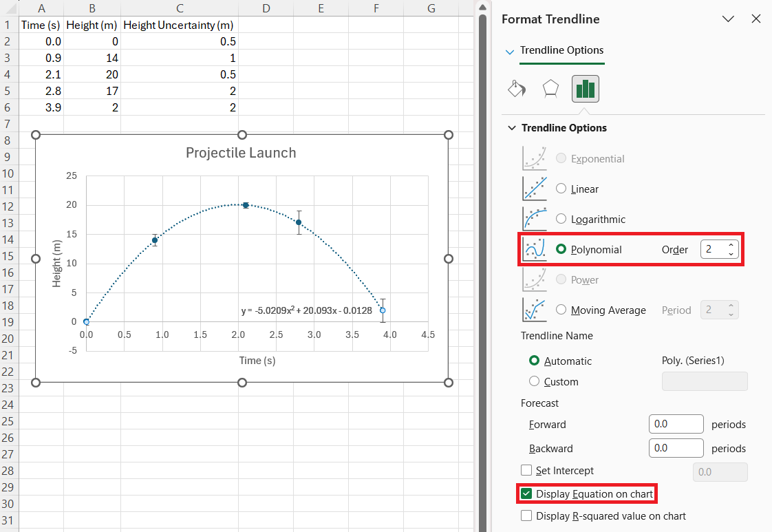Increase the polynomial Order value
The image size is (772, 532).
(x=731, y=245)
